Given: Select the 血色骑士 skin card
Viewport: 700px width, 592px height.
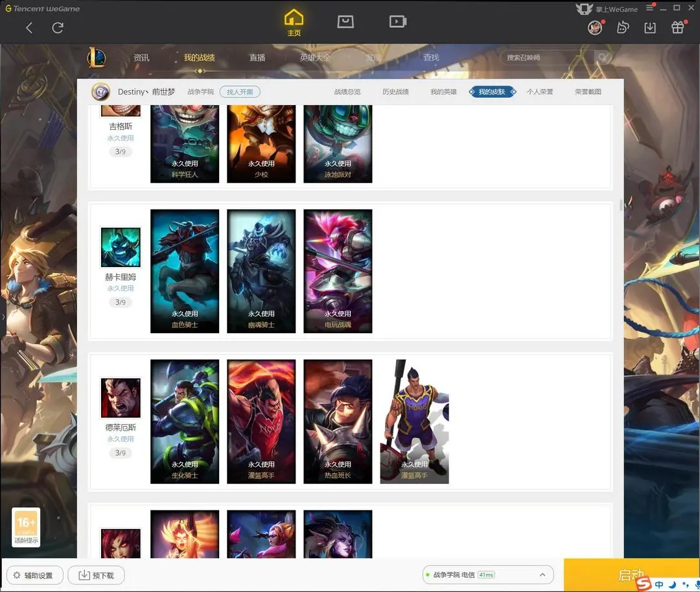Looking at the screenshot, I should (x=185, y=271).
